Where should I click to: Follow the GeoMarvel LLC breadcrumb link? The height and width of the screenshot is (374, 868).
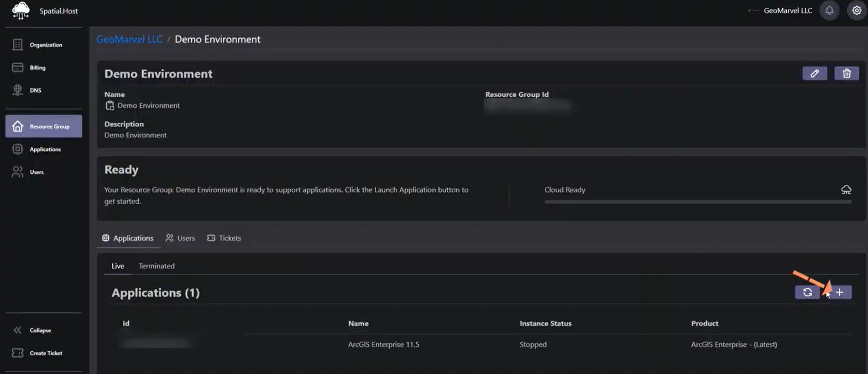pyautogui.click(x=130, y=39)
